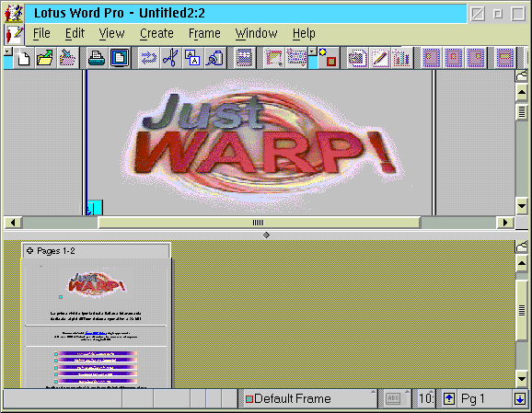Click the upper pane vertical scroll thumb
This screenshot has height=413, width=532.
click(x=522, y=112)
